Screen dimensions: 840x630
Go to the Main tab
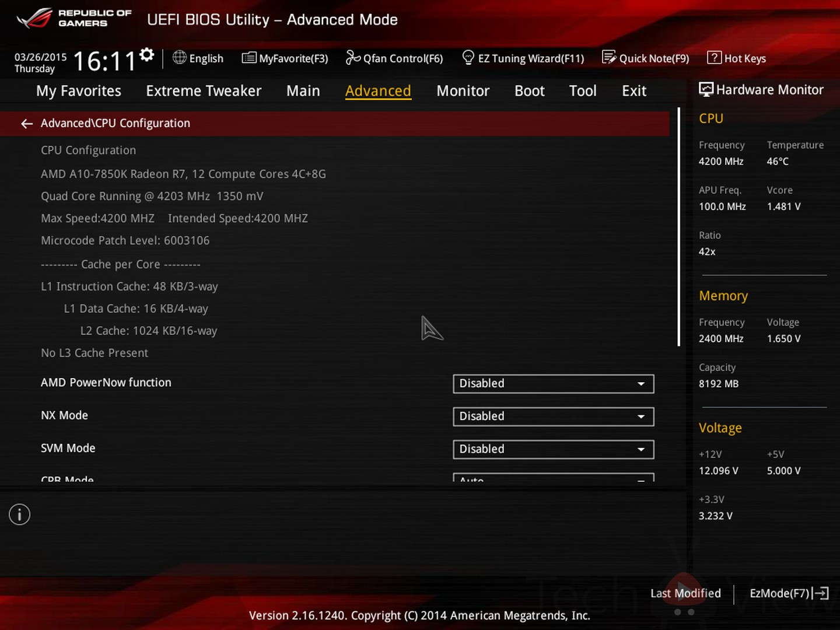point(303,91)
